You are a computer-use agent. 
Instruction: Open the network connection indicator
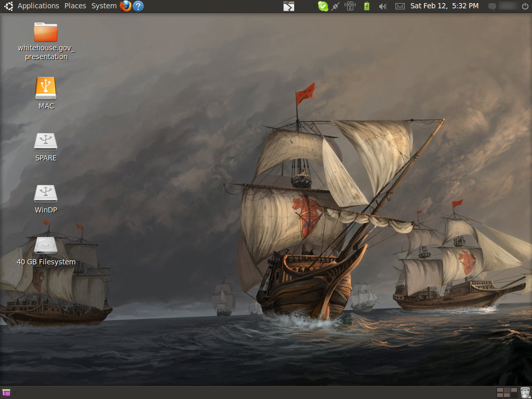(336, 6)
